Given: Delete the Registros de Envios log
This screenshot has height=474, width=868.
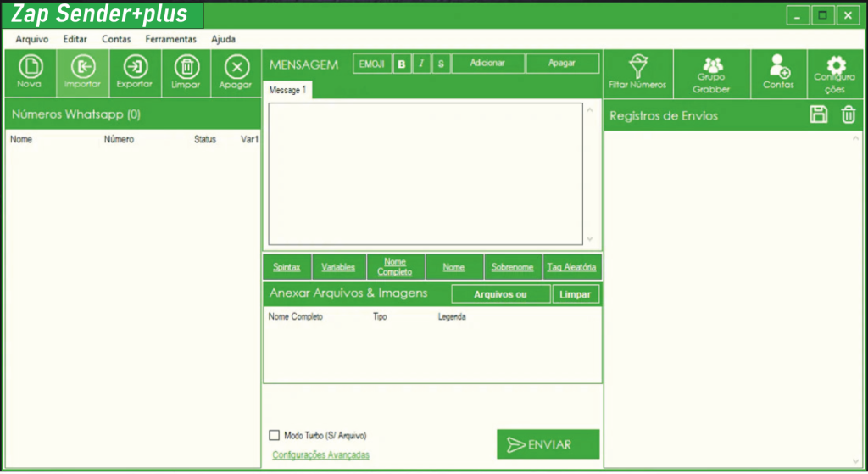Looking at the screenshot, I should [x=848, y=114].
